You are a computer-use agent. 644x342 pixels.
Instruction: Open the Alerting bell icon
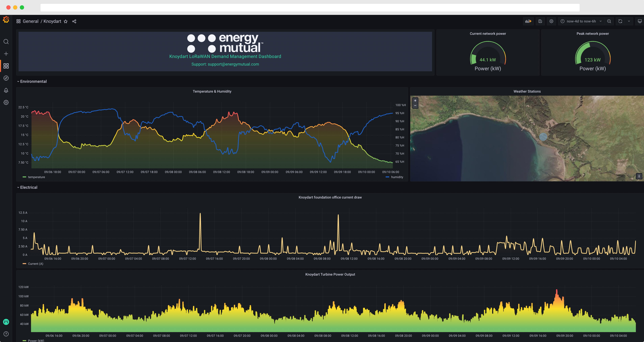click(x=6, y=90)
